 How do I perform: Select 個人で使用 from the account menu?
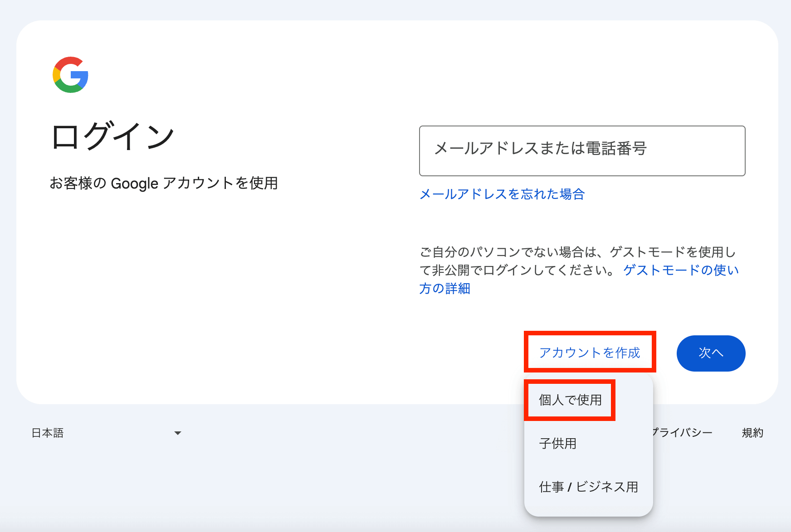click(x=570, y=400)
